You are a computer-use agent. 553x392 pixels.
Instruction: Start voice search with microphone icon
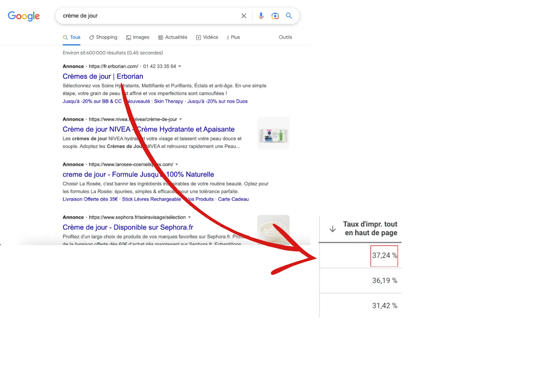[x=261, y=16]
